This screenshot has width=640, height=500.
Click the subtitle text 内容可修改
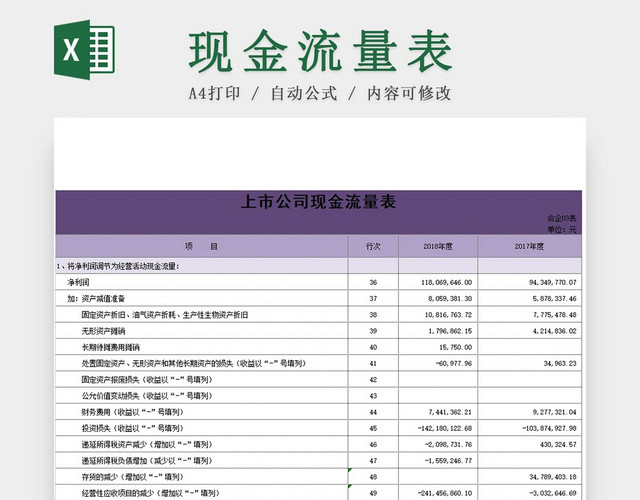[409, 93]
